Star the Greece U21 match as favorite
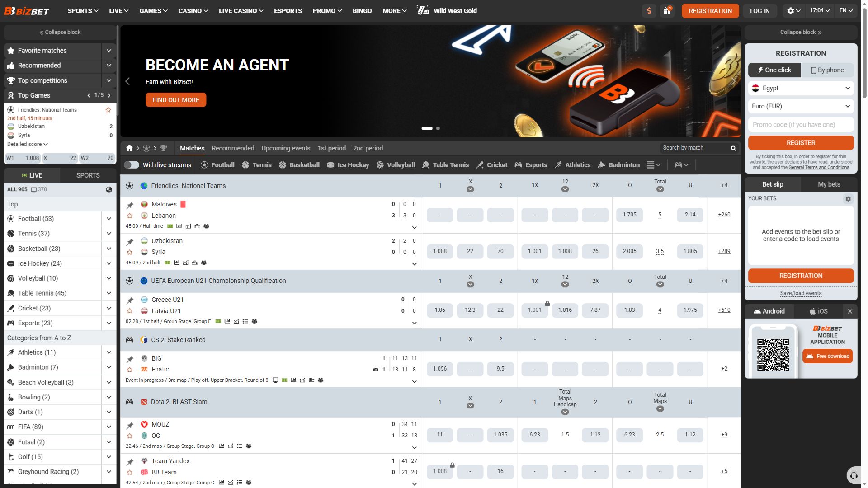Viewport: 868px width, 488px height. pyautogui.click(x=130, y=311)
